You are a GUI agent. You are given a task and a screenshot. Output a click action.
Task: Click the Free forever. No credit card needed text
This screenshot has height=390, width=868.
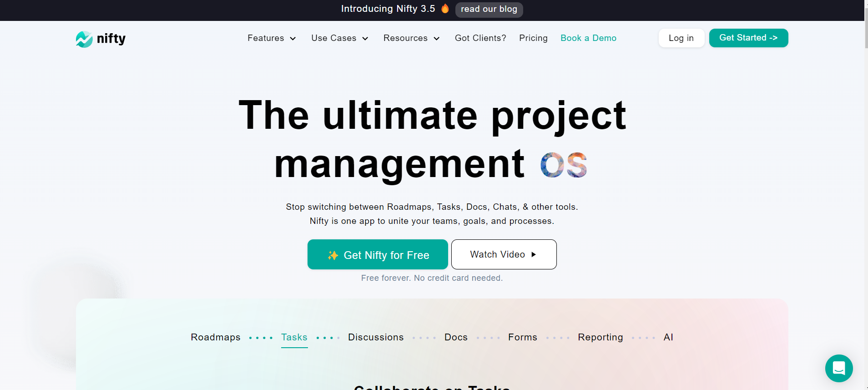[x=432, y=278]
